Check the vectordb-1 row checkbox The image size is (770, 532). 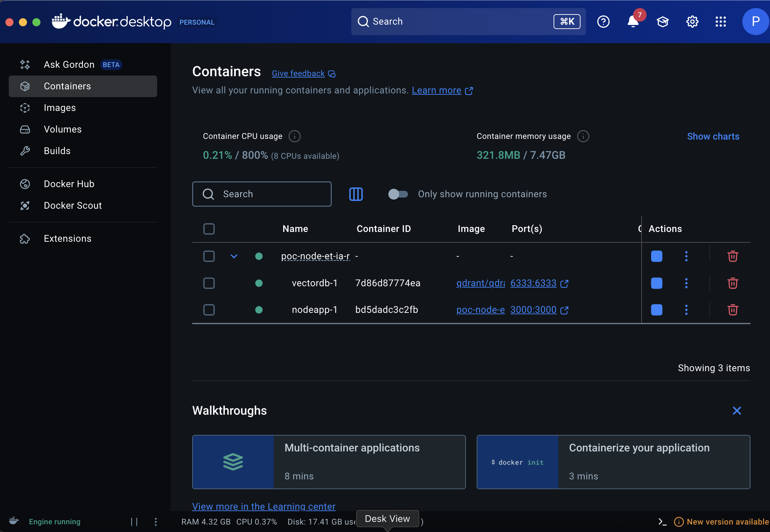pyautogui.click(x=209, y=283)
